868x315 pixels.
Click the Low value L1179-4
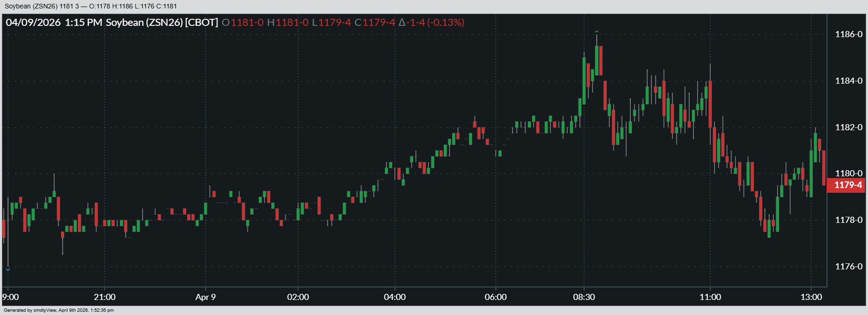coord(331,23)
